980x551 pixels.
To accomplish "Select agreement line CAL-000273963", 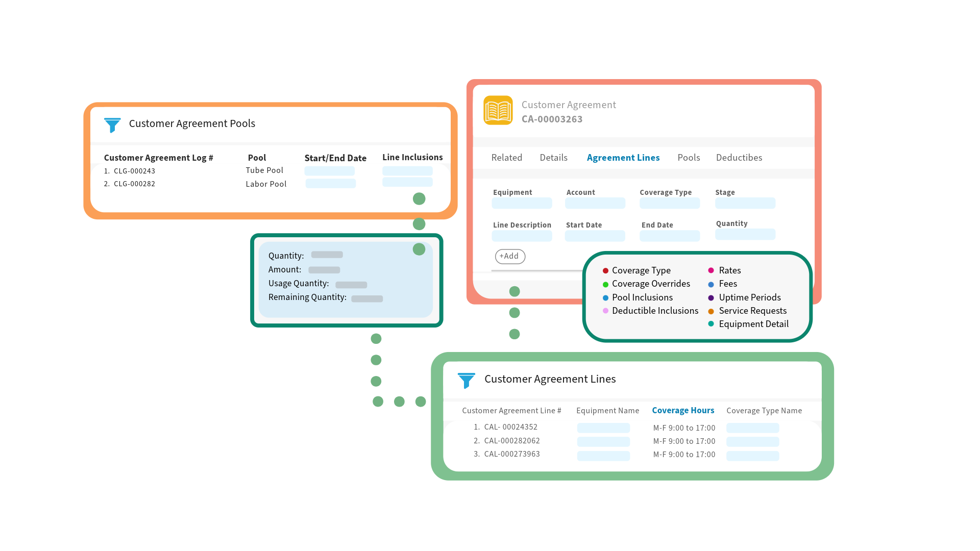I will (x=512, y=454).
